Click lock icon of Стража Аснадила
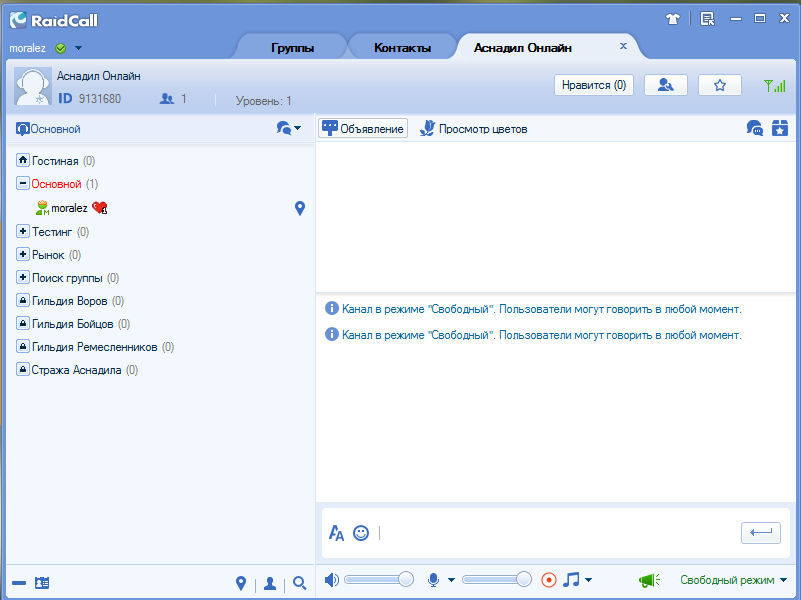This screenshot has width=801, height=600. coord(22,369)
